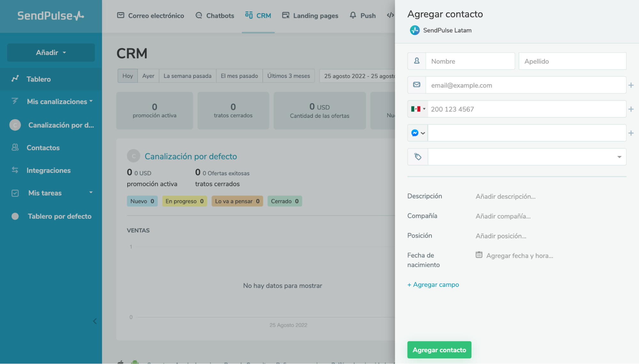The width and height of the screenshot is (639, 364).
Task: Add another messenger with plus icon
Action: tap(631, 133)
